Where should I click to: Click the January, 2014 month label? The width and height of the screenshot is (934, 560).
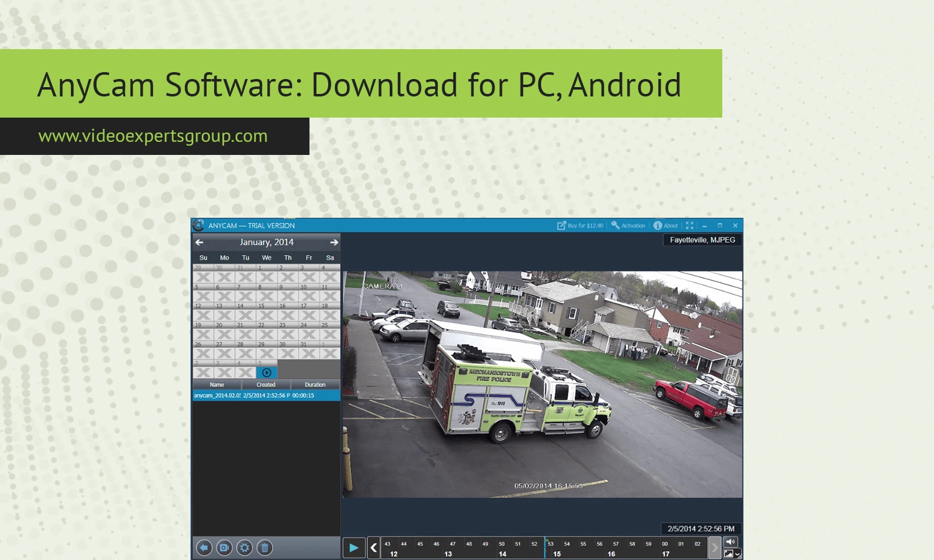point(267,242)
